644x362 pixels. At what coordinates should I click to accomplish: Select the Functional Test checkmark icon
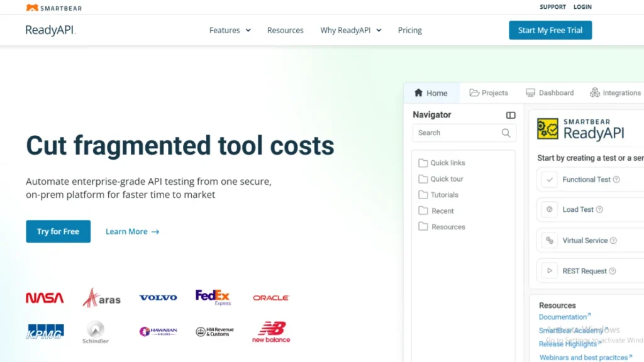click(549, 179)
